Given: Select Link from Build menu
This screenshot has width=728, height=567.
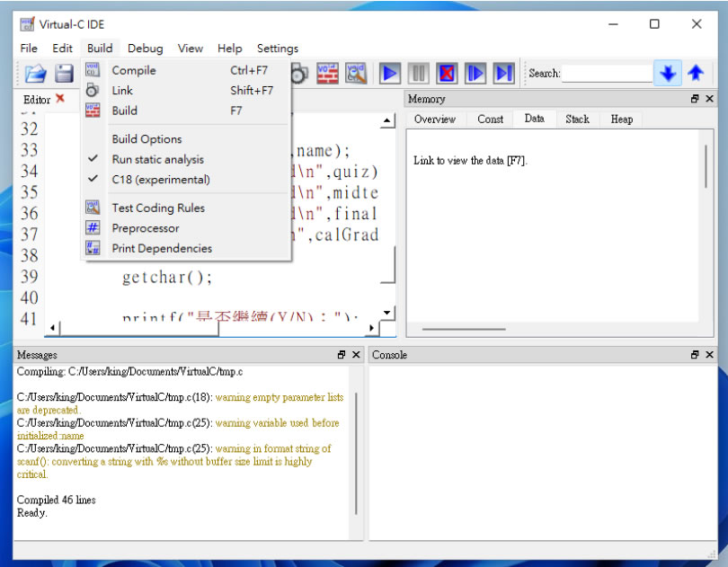Looking at the screenshot, I should (x=187, y=90).
